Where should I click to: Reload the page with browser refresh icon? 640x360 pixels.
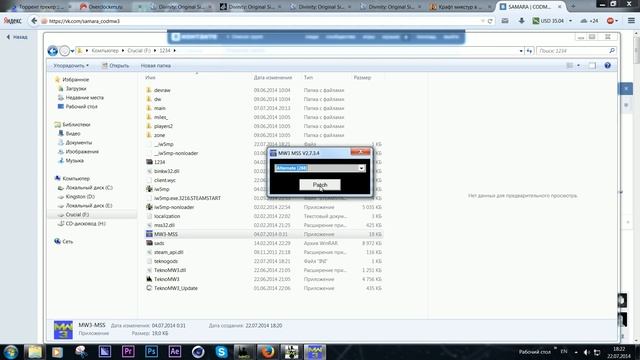490,21
